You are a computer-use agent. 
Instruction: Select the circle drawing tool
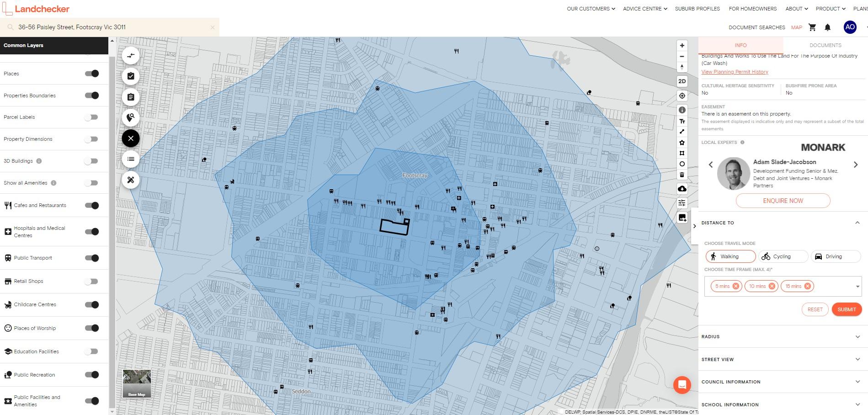(x=682, y=164)
